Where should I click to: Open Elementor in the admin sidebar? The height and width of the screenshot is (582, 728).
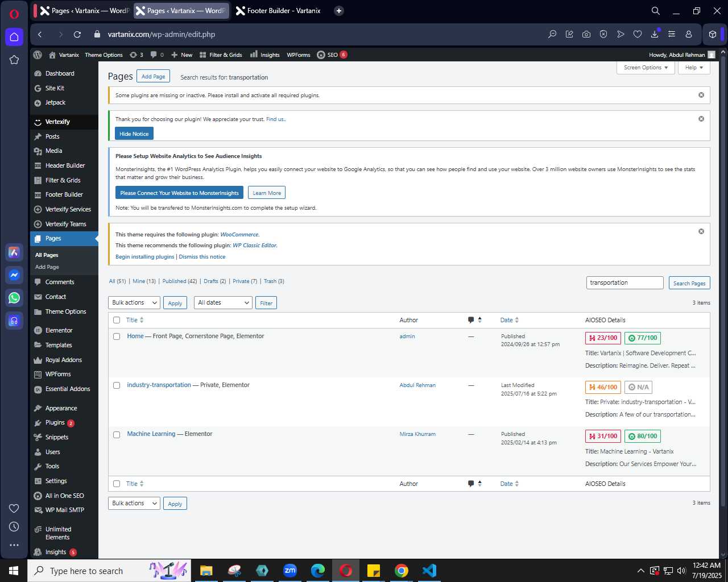click(x=59, y=330)
